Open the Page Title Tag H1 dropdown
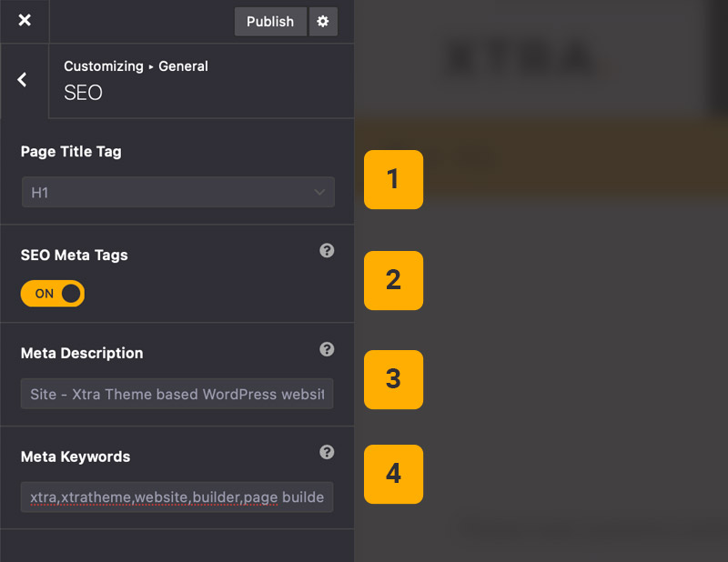 [177, 192]
